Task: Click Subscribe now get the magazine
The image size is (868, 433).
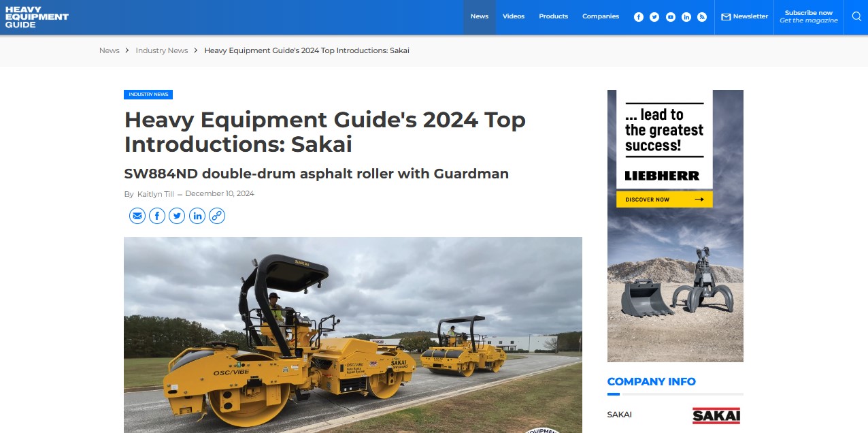Action: [808, 17]
